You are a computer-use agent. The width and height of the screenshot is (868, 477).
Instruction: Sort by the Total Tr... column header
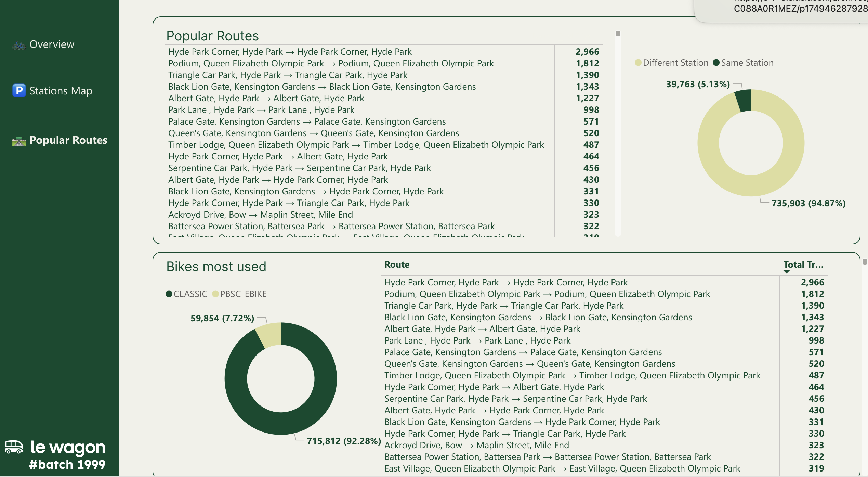[x=803, y=265]
